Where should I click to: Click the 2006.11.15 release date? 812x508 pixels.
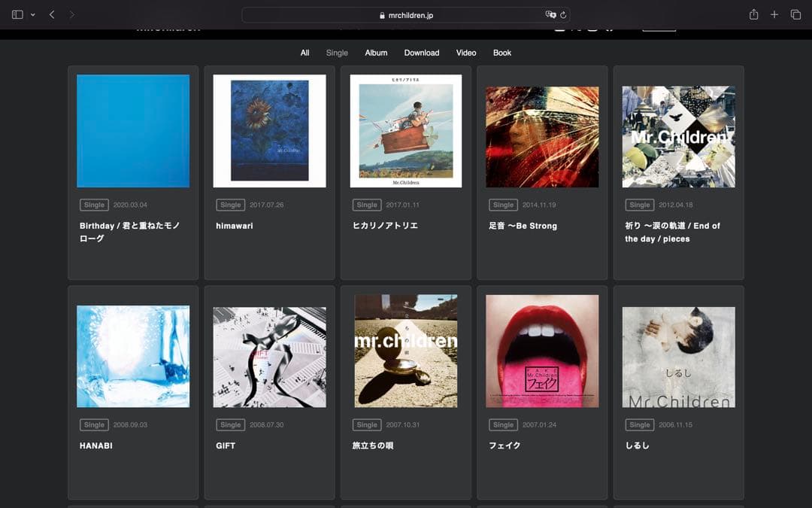(x=675, y=424)
